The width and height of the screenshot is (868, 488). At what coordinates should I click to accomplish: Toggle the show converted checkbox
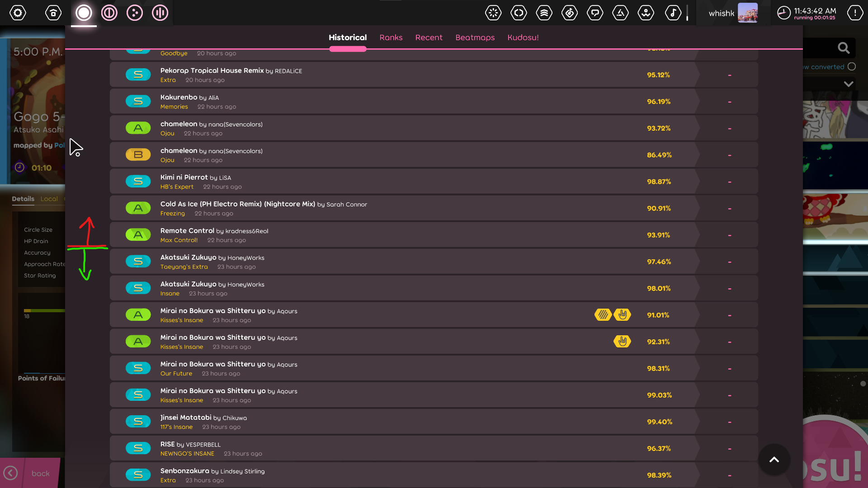point(852,66)
